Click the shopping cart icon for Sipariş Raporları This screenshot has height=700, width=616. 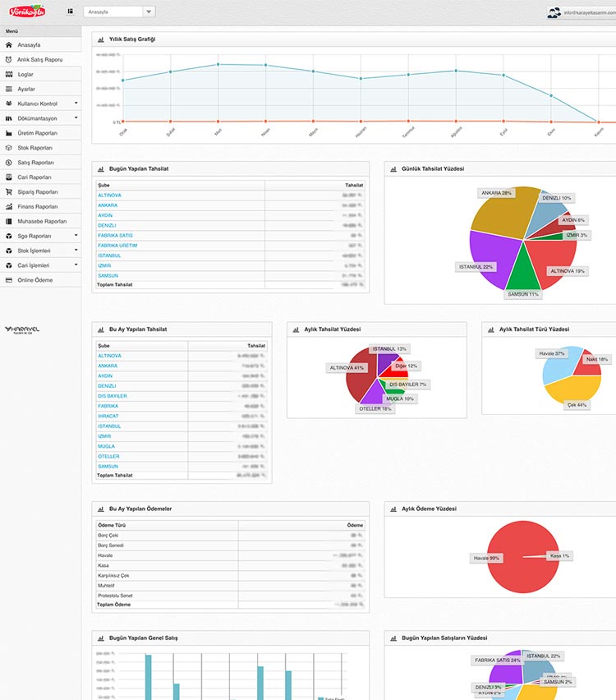[x=9, y=192]
